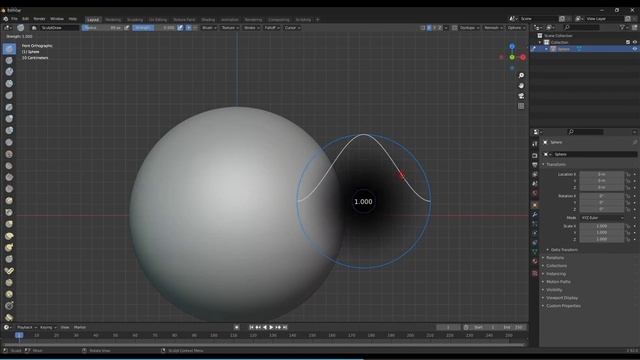The height and width of the screenshot is (360, 640).
Task: Open the Render menu
Action: click(39, 19)
